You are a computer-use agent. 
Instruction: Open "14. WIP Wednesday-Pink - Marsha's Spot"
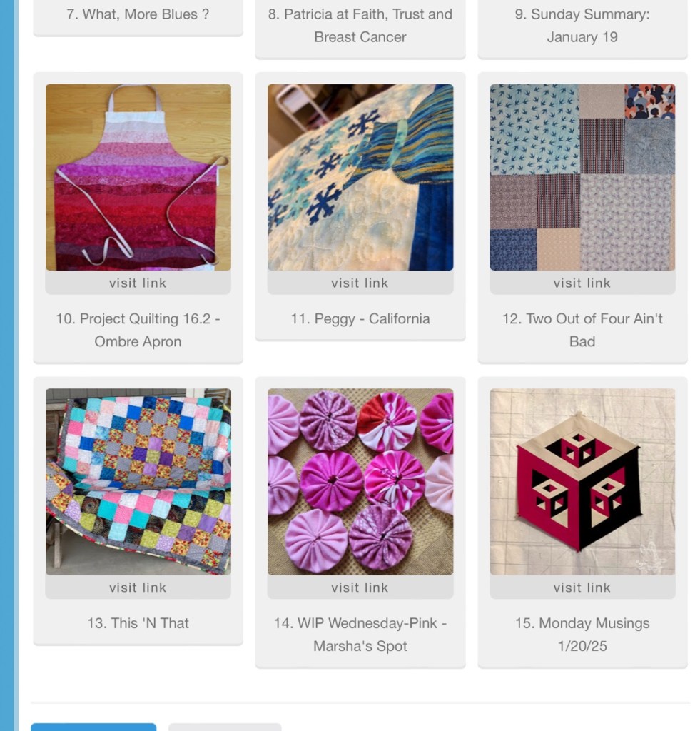click(x=360, y=635)
